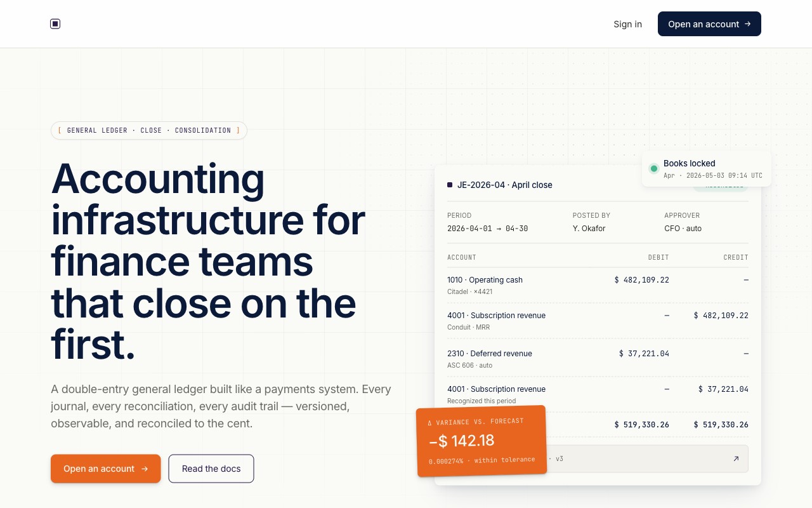Click the Read the docs button

211,469
